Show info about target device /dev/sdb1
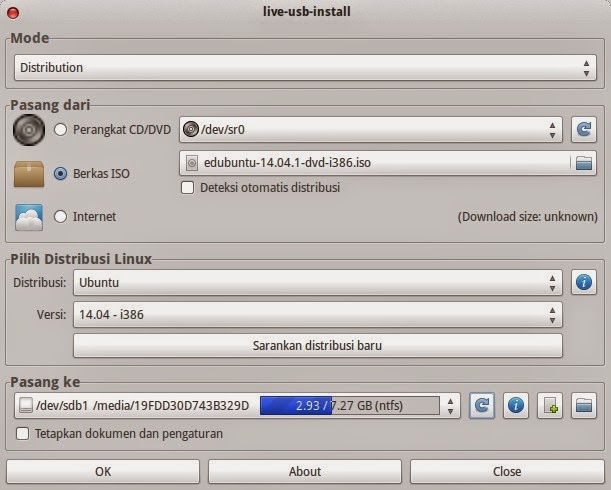The image size is (611, 490). (x=516, y=405)
